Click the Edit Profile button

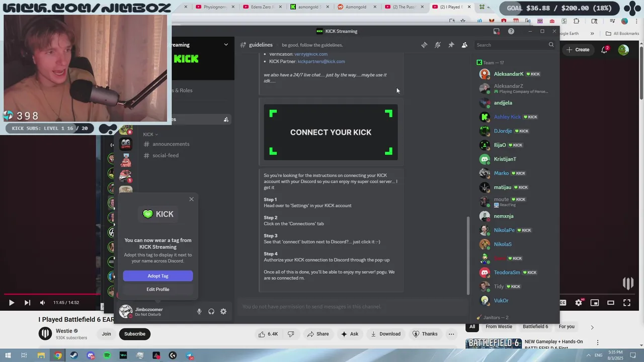(x=158, y=290)
